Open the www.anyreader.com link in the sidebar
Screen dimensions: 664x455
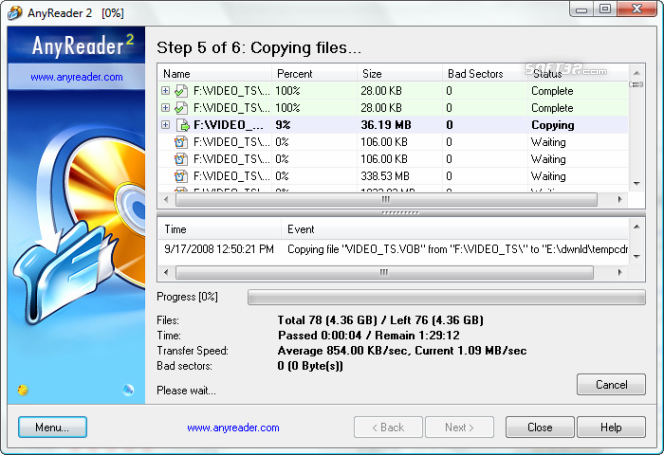77,77
